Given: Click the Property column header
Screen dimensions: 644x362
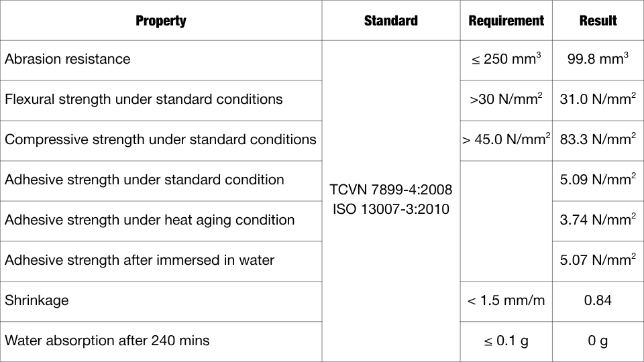Looking at the screenshot, I should click(161, 21).
